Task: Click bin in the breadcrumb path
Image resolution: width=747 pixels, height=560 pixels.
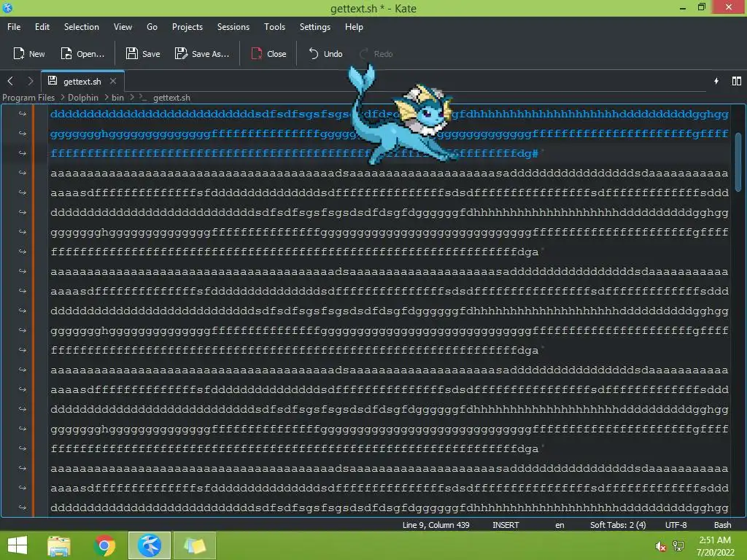Action: click(x=117, y=98)
